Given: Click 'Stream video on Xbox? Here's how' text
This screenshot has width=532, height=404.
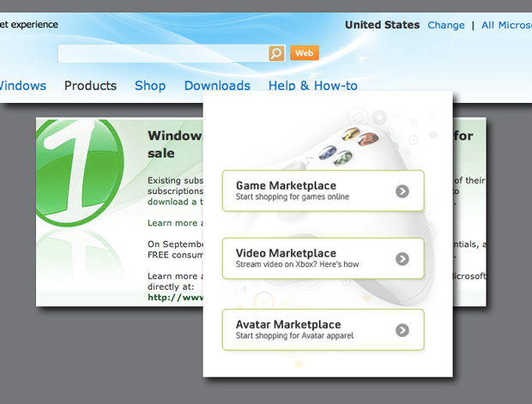Looking at the screenshot, I should pos(297,264).
